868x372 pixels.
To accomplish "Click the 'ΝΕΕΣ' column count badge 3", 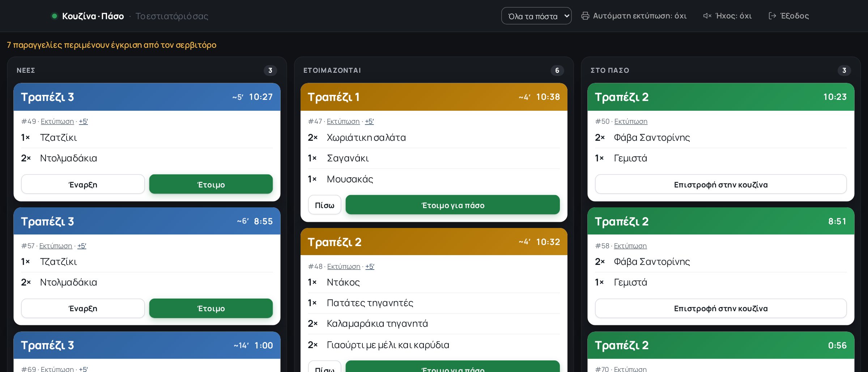I will [270, 70].
